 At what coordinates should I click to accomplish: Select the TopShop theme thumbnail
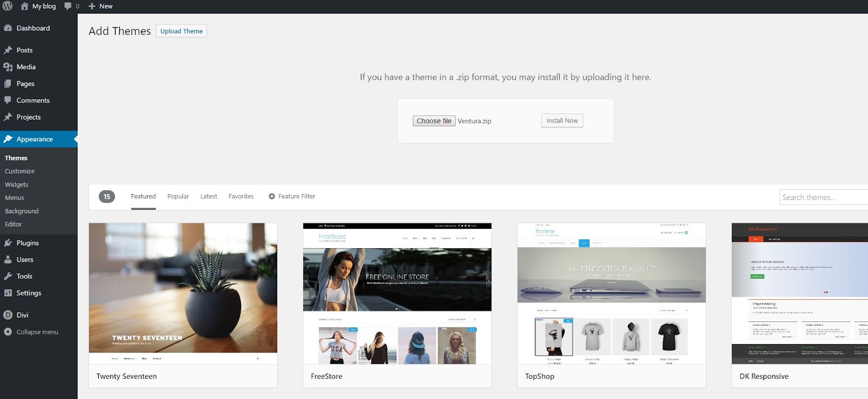611,293
